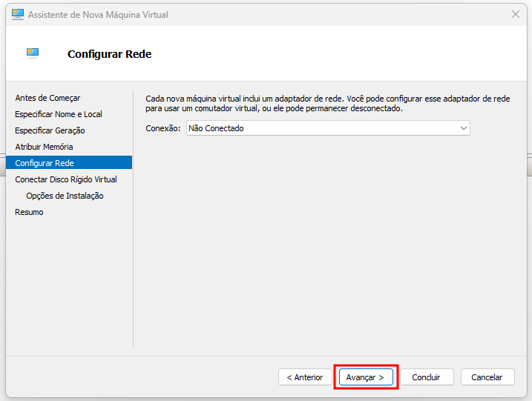Click the network adapter description paragraph

pyautogui.click(x=328, y=103)
